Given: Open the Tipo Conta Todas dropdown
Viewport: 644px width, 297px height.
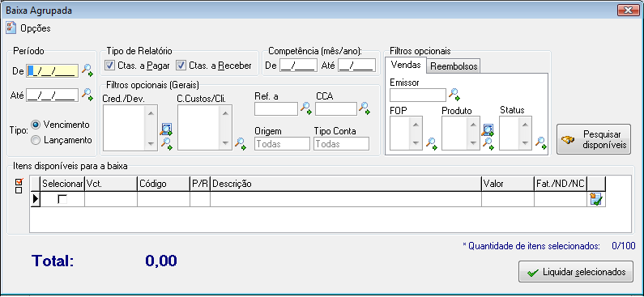Looking at the screenshot, I should (x=341, y=143).
